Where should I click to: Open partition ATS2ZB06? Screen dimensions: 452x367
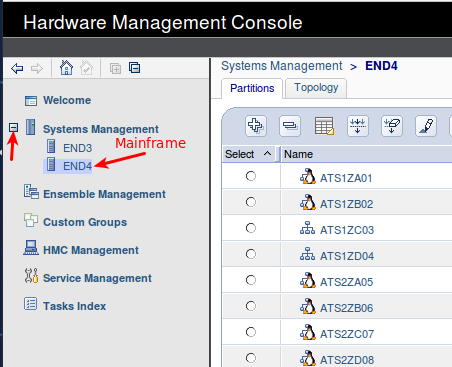pyautogui.click(x=346, y=308)
